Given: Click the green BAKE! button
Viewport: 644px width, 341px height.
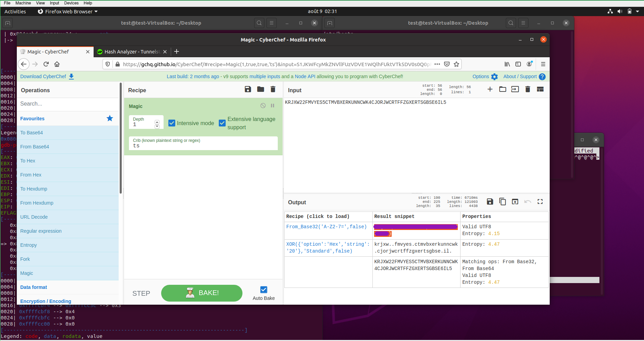Looking at the screenshot, I should (202, 293).
